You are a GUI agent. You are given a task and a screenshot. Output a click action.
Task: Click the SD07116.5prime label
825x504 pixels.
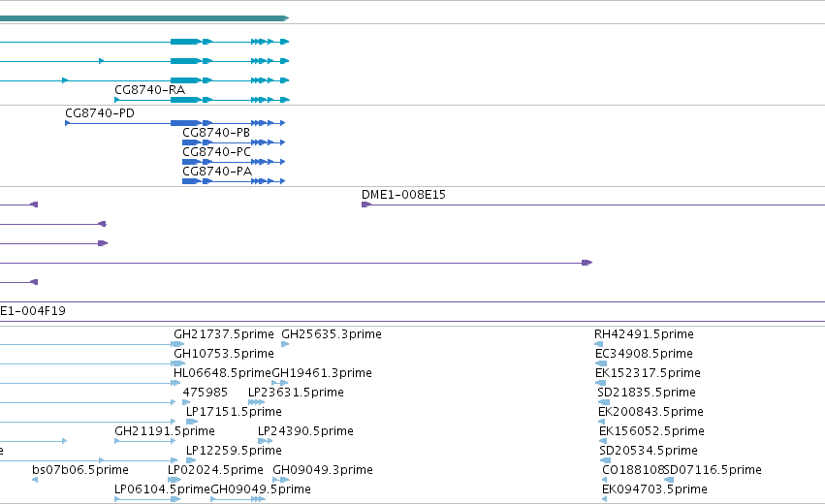pos(714,470)
